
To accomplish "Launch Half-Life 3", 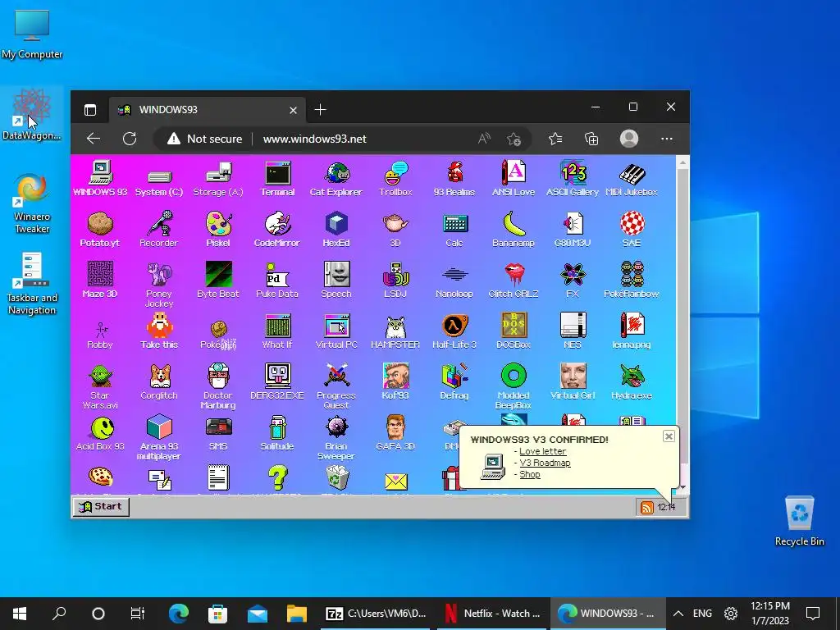I will pyautogui.click(x=454, y=331).
